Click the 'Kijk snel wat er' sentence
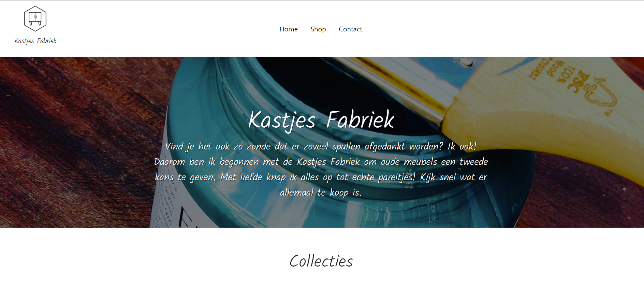The width and height of the screenshot is (644, 285). tap(453, 177)
